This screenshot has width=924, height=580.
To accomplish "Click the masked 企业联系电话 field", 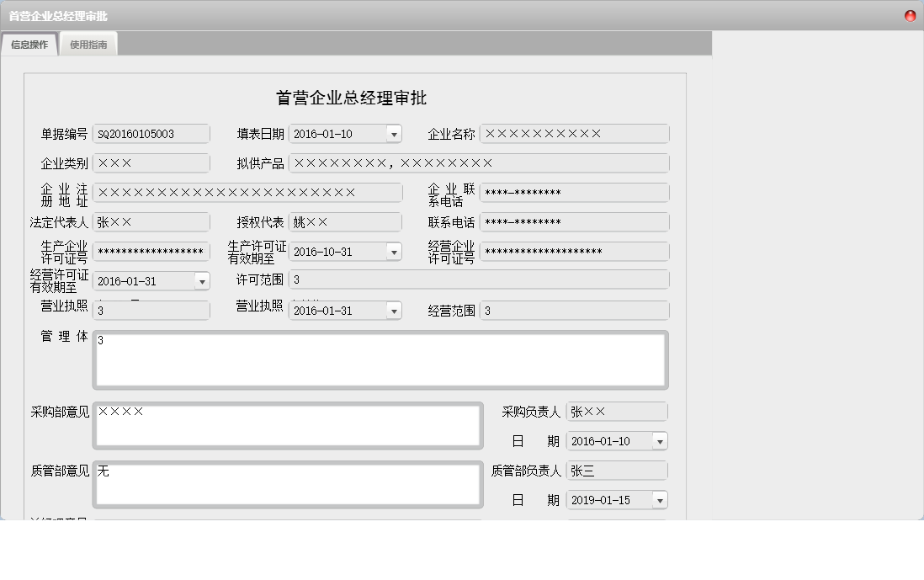I will click(574, 192).
